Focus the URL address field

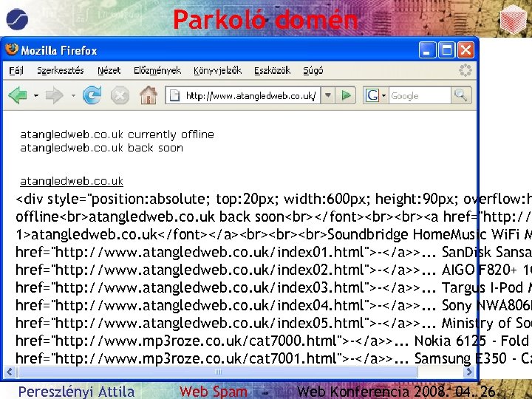pos(251,95)
